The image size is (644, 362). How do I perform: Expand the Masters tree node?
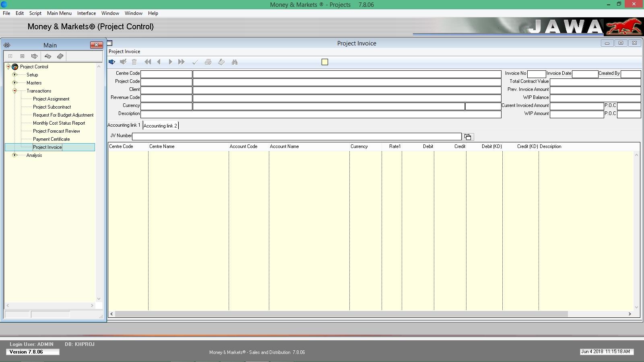[x=14, y=83]
